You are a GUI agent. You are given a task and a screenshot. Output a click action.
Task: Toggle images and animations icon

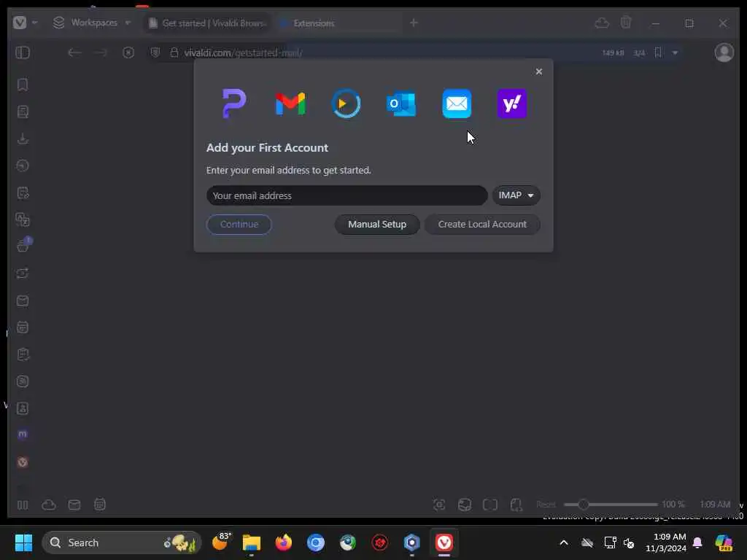click(465, 505)
